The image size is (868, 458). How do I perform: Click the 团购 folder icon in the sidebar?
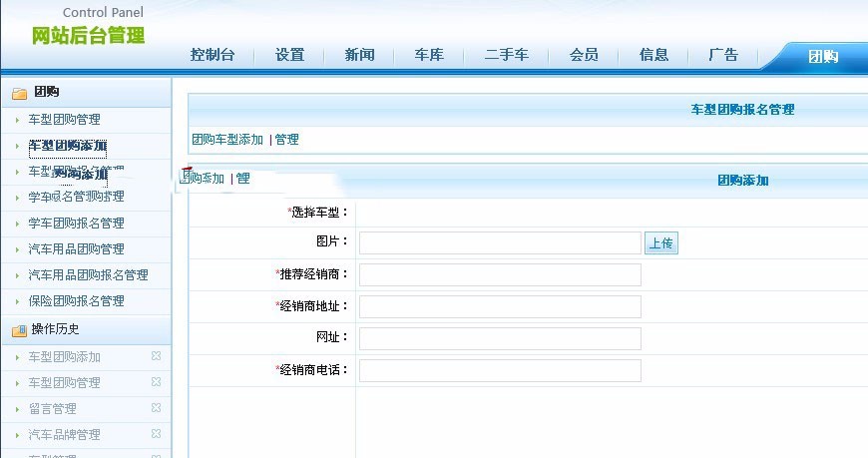[19, 94]
